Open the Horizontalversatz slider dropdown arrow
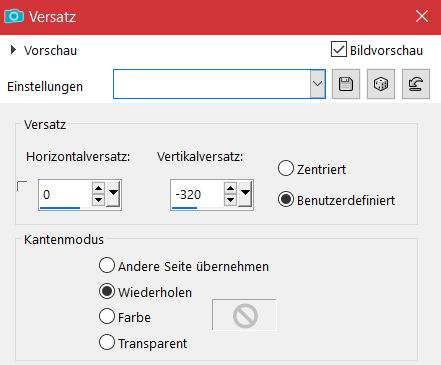This screenshot has width=441, height=365. [113, 194]
